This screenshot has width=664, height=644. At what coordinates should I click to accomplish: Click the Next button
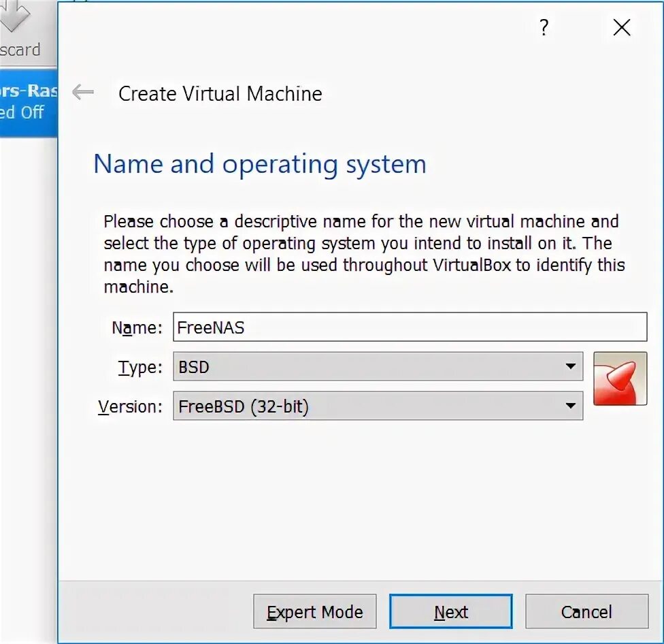(x=451, y=611)
